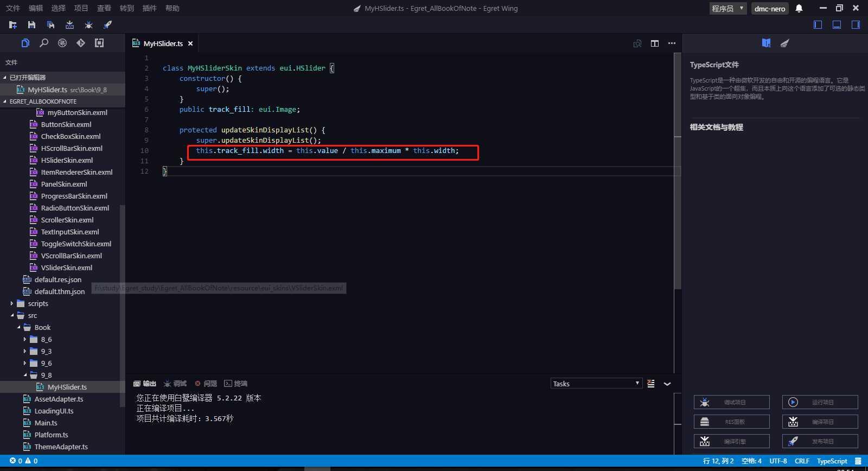Open the search sidebar view
This screenshot has height=471, width=868.
tap(44, 43)
